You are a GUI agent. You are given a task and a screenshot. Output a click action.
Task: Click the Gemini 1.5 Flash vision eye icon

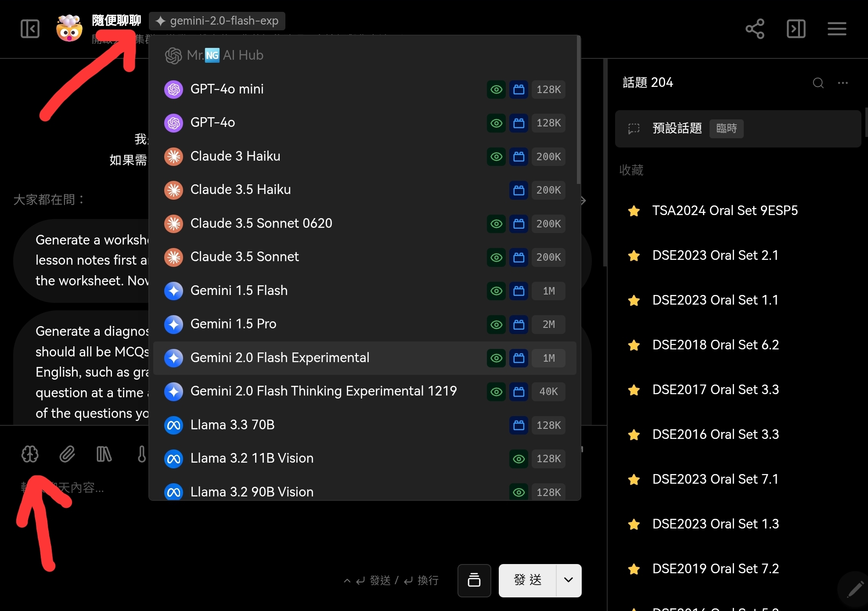pyautogui.click(x=496, y=291)
